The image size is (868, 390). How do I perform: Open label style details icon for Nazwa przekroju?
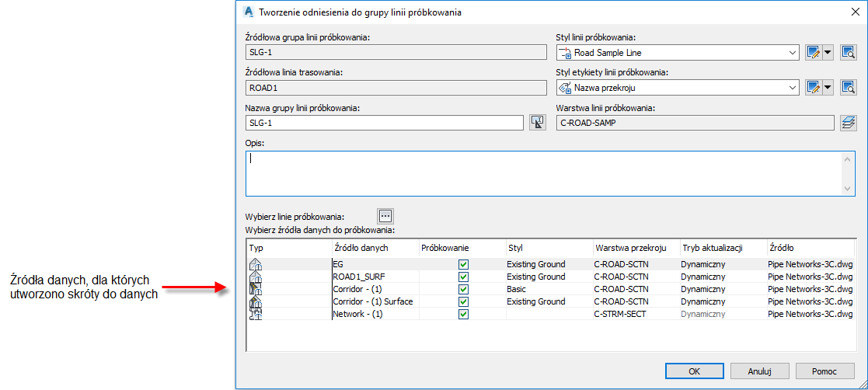click(x=848, y=88)
